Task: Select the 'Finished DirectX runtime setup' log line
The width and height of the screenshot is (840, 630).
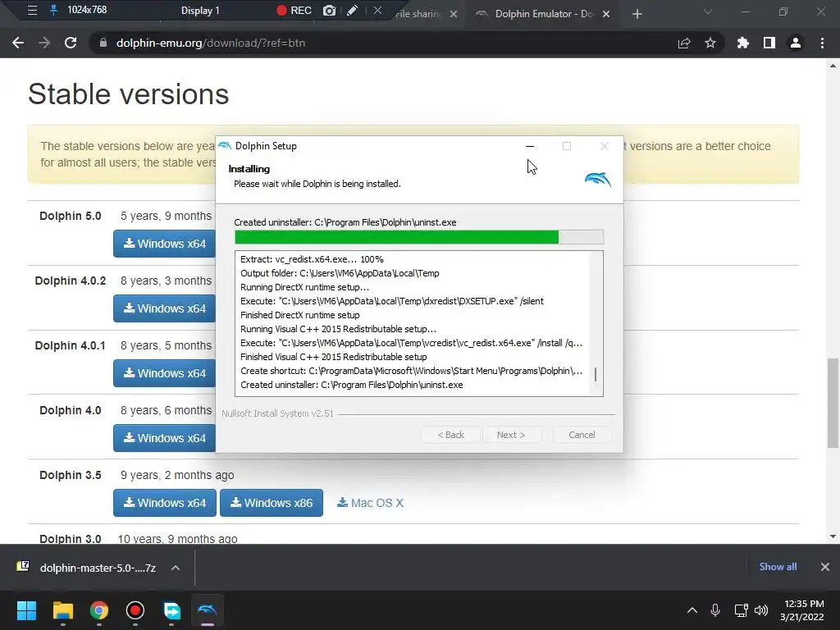Action: tap(300, 315)
